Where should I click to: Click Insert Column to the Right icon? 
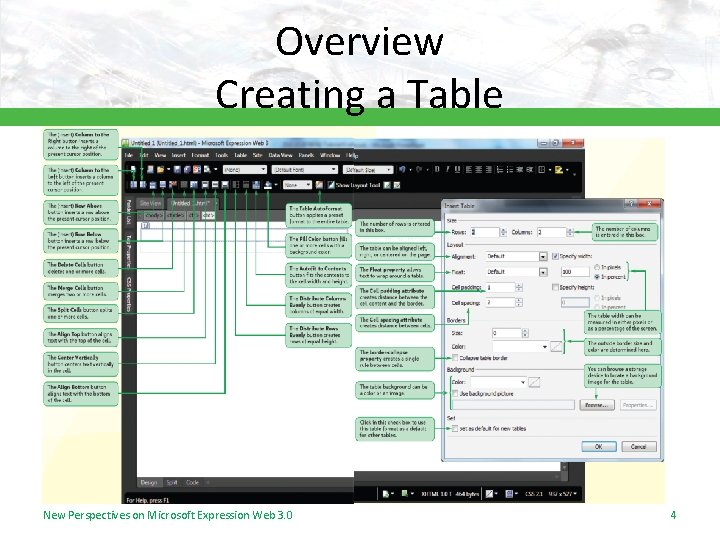(x=143, y=185)
